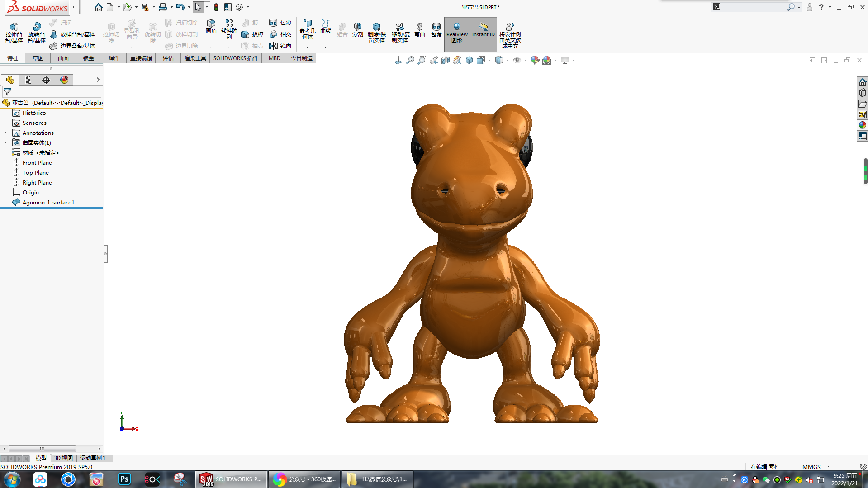Click the Delete/Keep Body 删除/保留实体 tool

pos(377,33)
